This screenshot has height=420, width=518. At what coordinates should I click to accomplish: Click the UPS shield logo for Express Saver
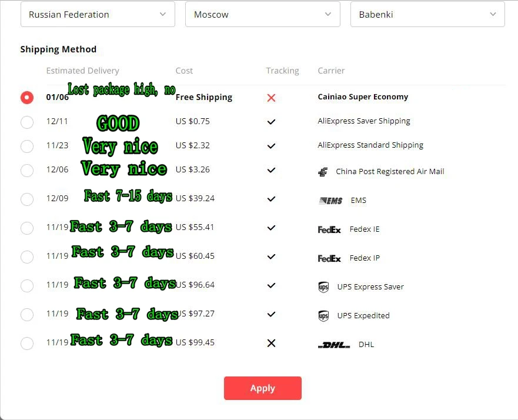[323, 287]
